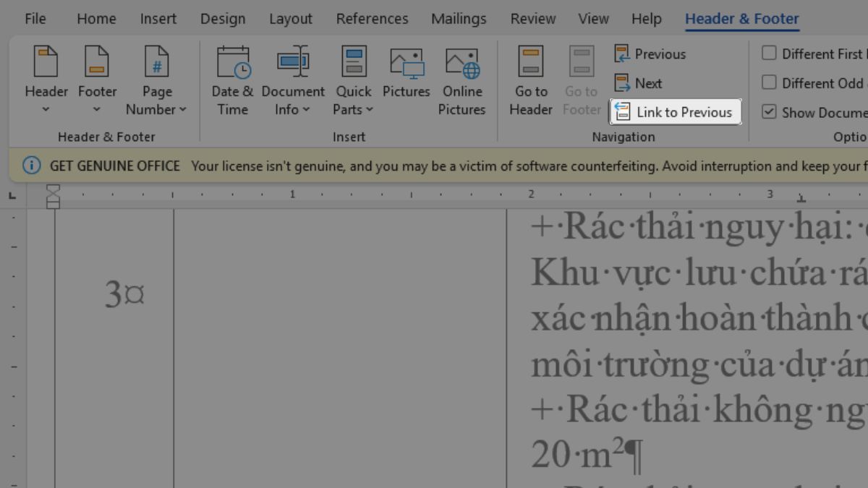Image resolution: width=868 pixels, height=488 pixels.
Task: Insert Pictures from this device
Action: [407, 74]
